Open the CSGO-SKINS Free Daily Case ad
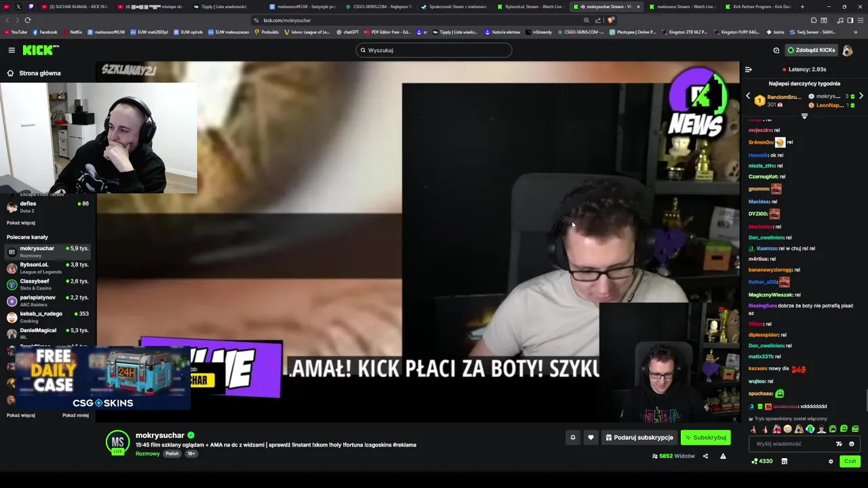The image size is (868, 488). [103, 379]
